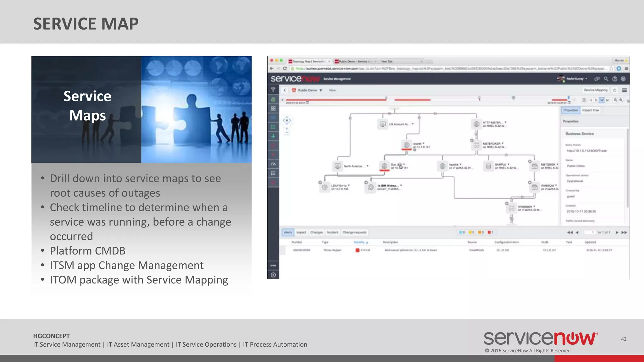Sort alerts by the Severity column
This screenshot has height=362, width=644.
pyautogui.click(x=361, y=242)
